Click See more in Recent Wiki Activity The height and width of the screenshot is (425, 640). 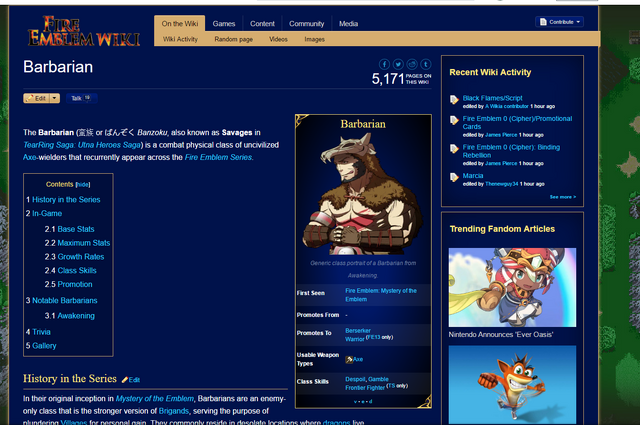point(563,197)
